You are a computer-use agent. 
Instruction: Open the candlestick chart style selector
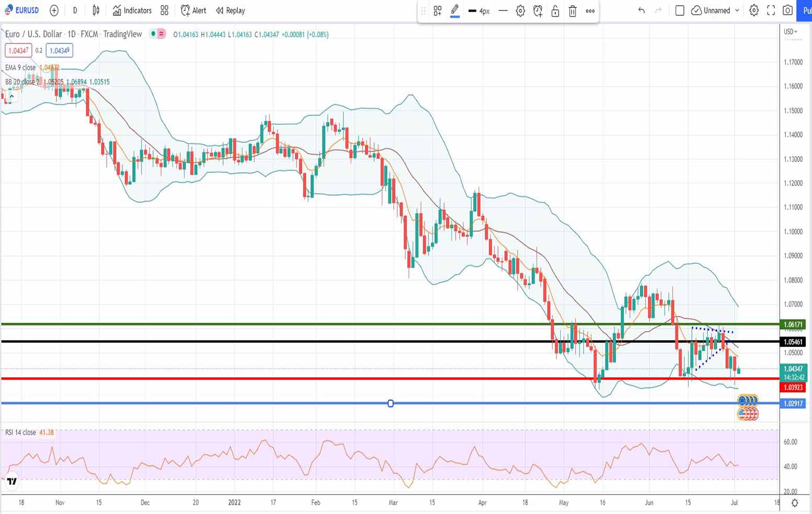coord(96,10)
